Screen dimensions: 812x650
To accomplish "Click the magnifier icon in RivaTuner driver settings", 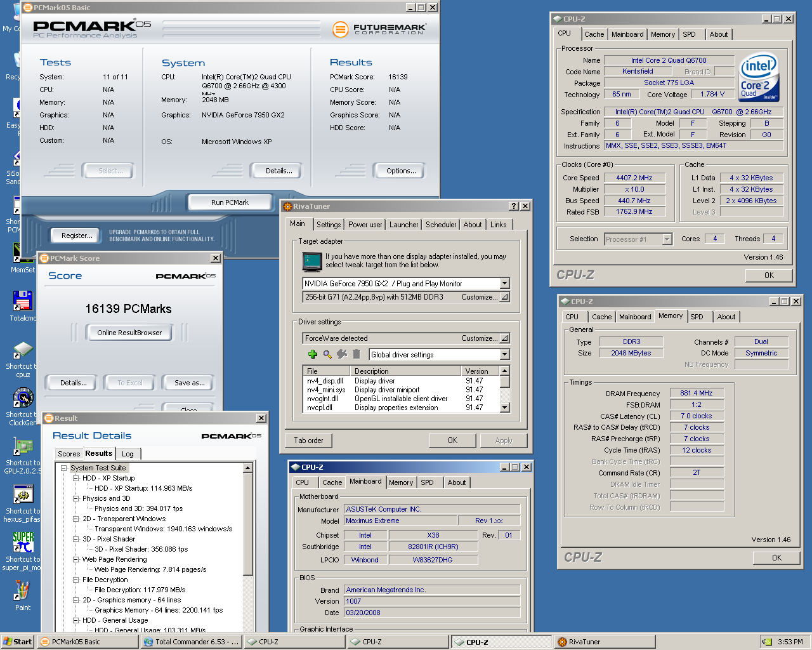I will coord(327,354).
